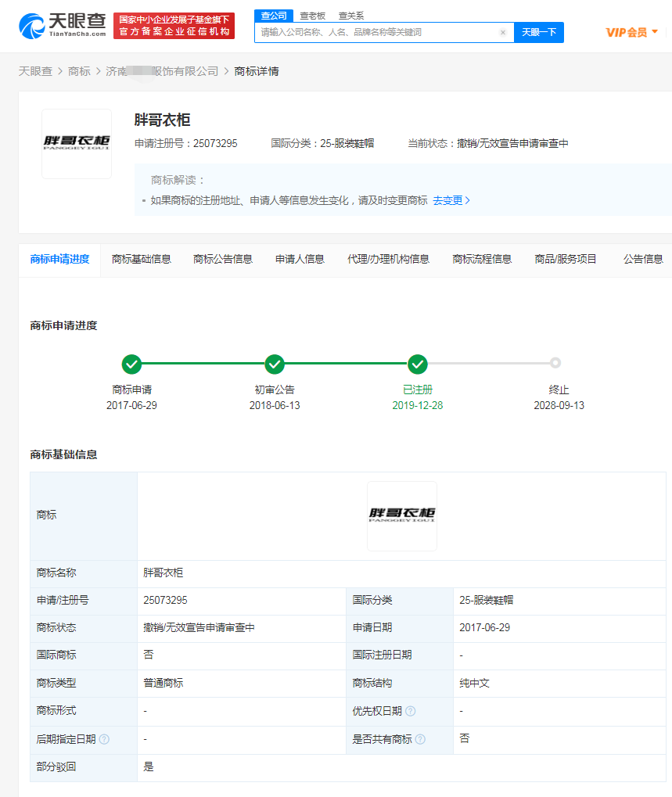Select the 查关系 search tab

[x=351, y=16]
